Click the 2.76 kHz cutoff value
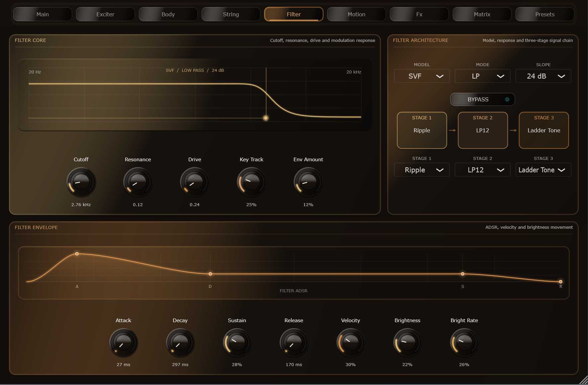This screenshot has width=588, height=385. (81, 205)
